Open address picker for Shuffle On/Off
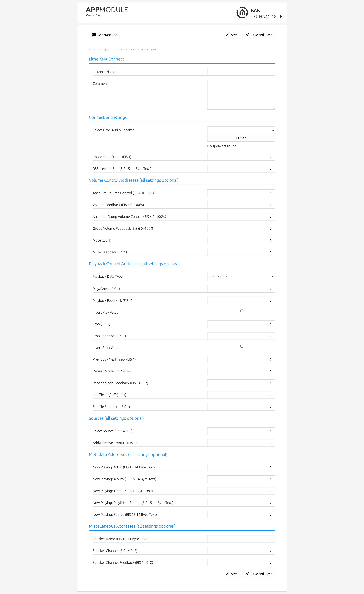 tap(270, 395)
